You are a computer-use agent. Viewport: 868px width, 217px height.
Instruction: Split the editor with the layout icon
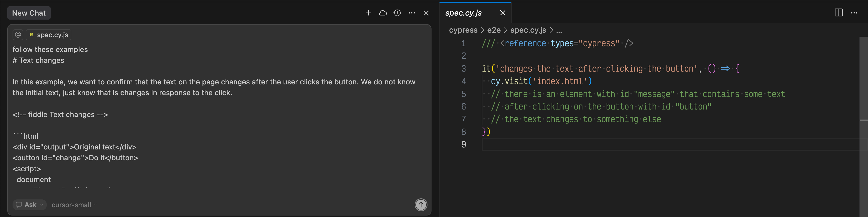coord(839,13)
